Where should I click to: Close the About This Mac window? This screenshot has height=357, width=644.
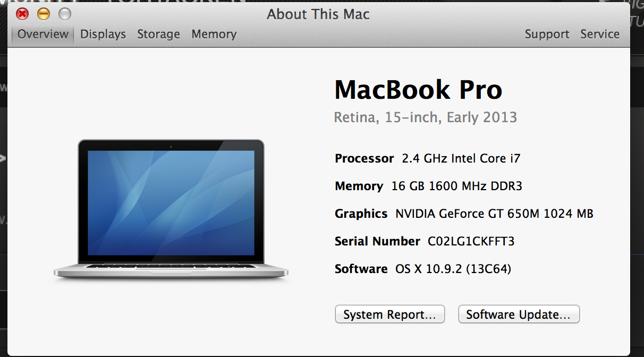tap(22, 14)
